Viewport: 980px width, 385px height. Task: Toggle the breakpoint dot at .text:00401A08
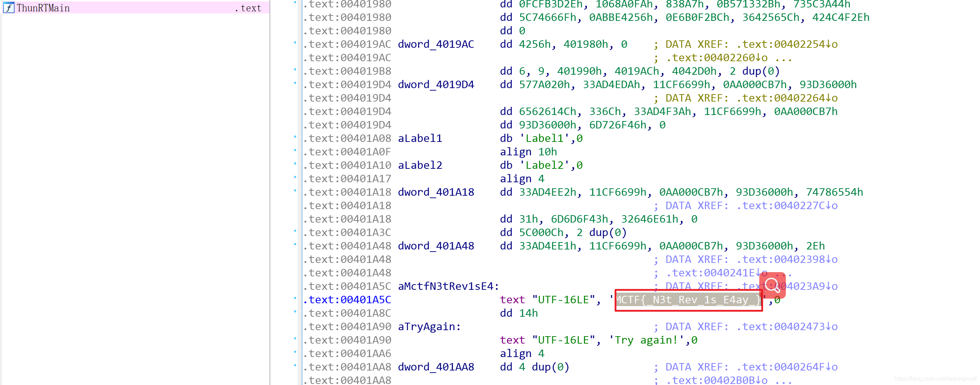point(295,137)
